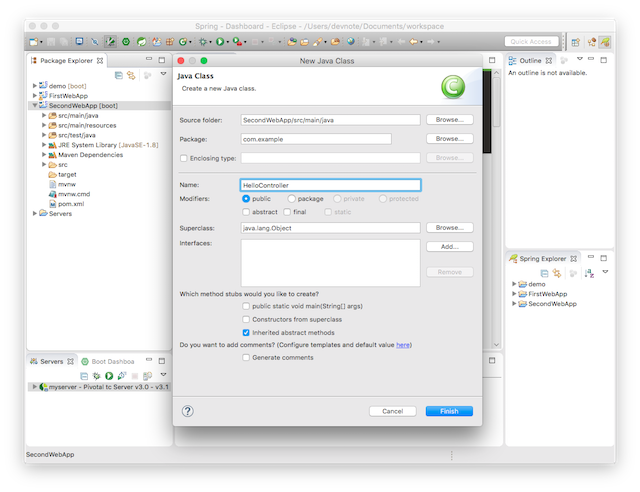Click the Superclass text field
This screenshot has height=492, width=640.
tap(331, 228)
